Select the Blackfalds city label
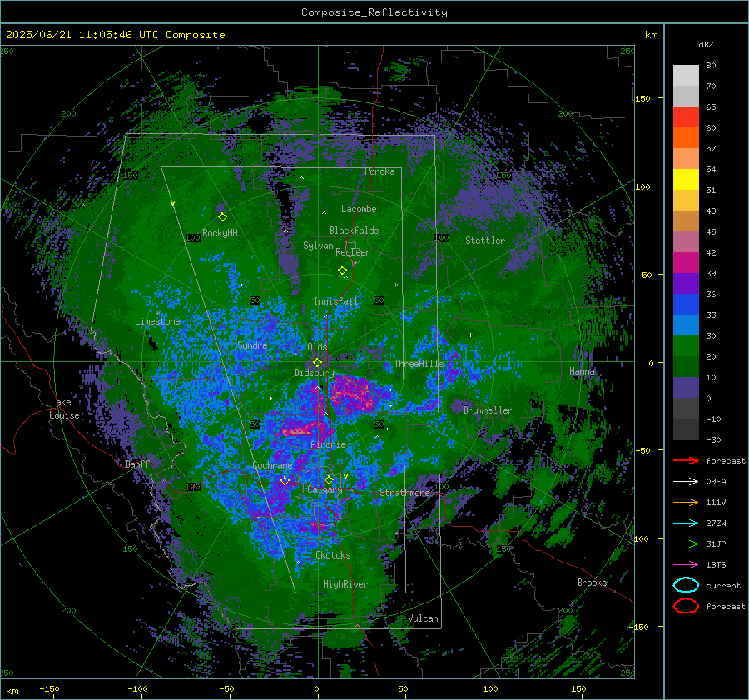 coord(354,231)
